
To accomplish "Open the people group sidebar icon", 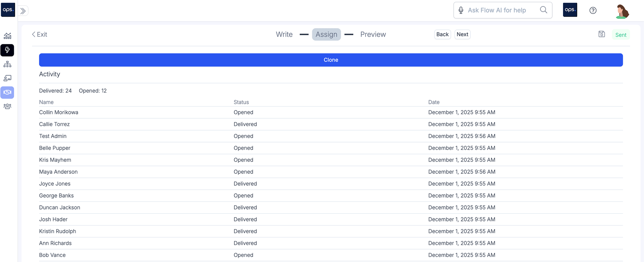I will coord(7,106).
